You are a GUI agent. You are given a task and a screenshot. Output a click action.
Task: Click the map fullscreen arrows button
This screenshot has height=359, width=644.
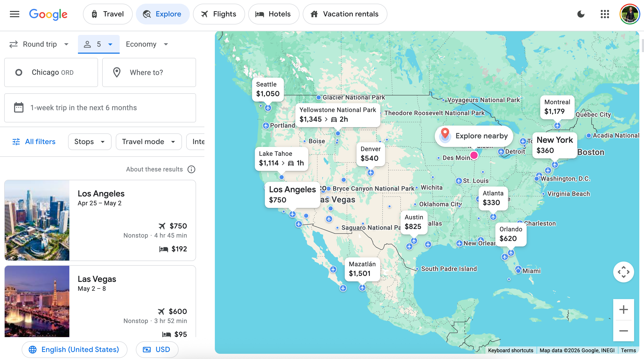tap(623, 272)
